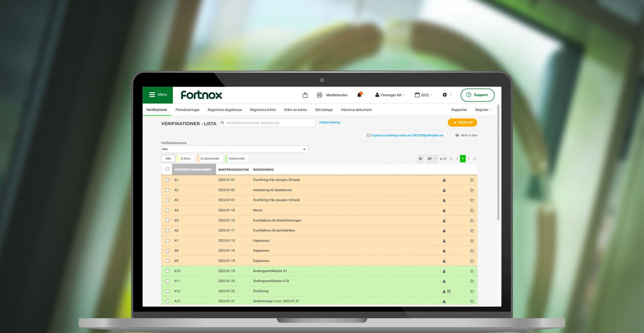Go to previous page arrow
The image size is (644, 333).
pyautogui.click(x=457, y=159)
